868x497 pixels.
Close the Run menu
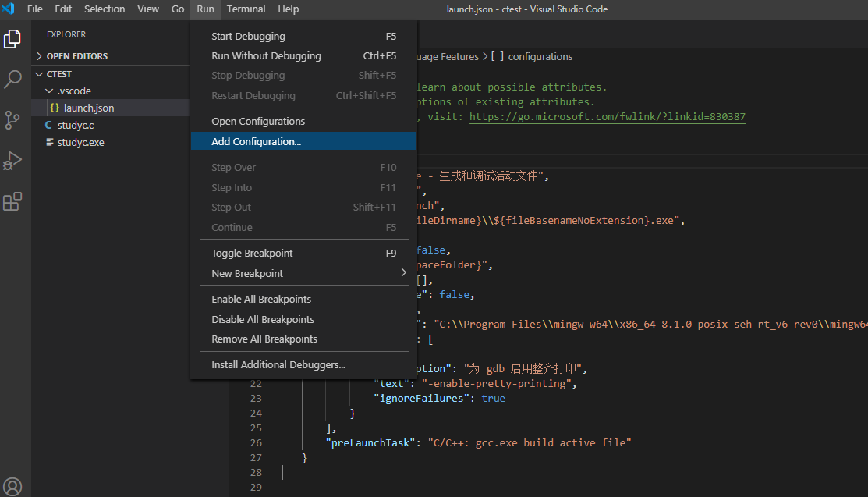(x=205, y=9)
